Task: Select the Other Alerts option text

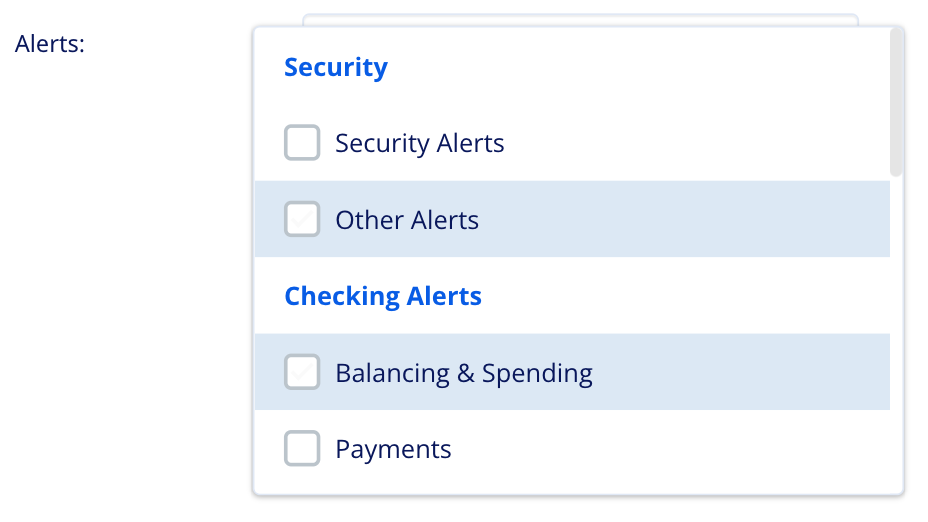Action: pos(407,220)
